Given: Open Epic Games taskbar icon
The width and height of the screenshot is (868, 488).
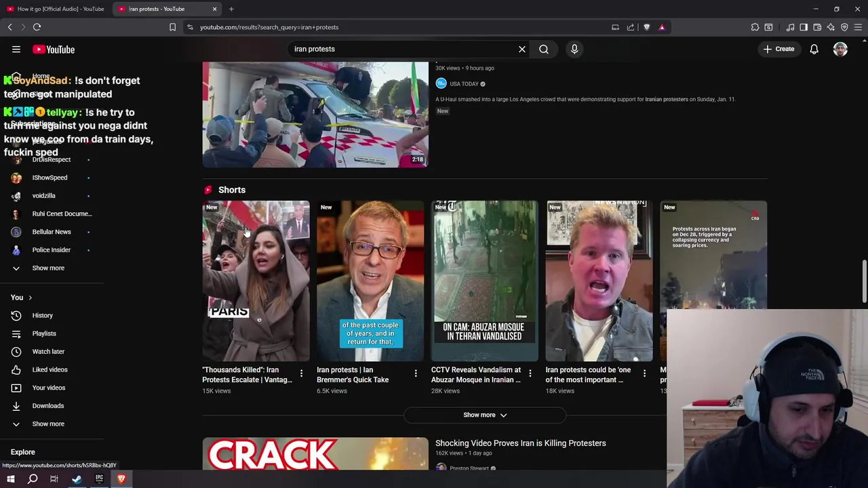Looking at the screenshot, I should pos(99,479).
